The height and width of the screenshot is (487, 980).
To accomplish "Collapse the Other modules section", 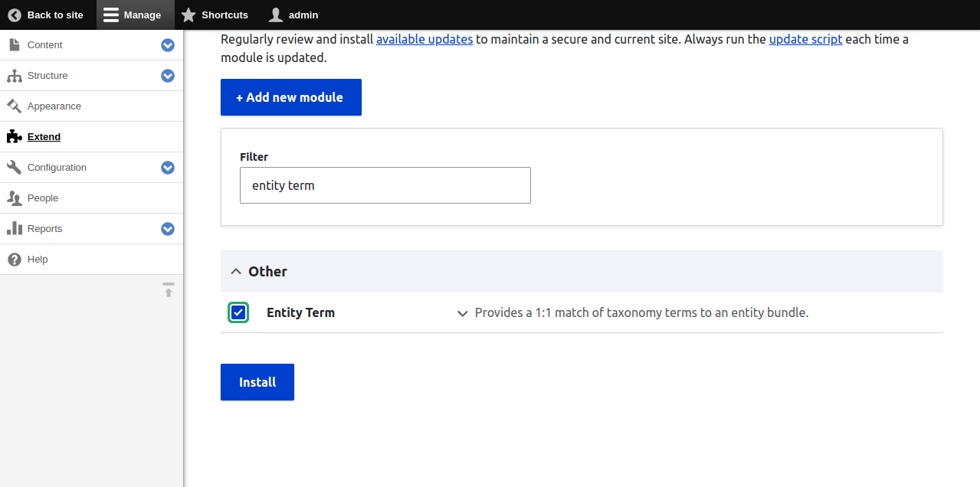I will [237, 271].
